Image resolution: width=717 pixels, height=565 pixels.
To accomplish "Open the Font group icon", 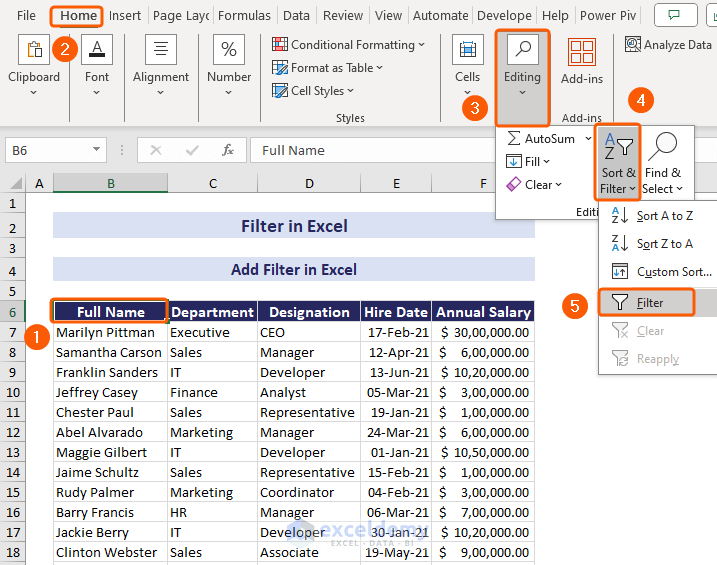I will [97, 49].
